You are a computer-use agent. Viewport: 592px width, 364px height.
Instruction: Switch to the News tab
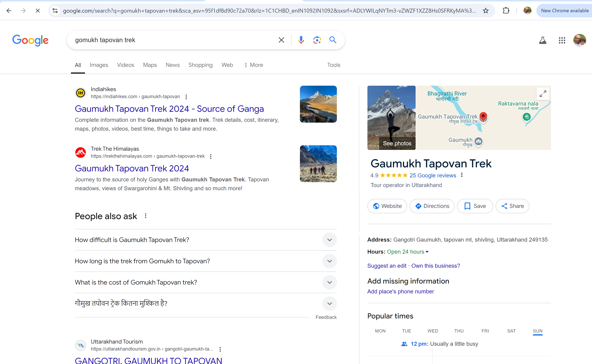click(x=173, y=65)
